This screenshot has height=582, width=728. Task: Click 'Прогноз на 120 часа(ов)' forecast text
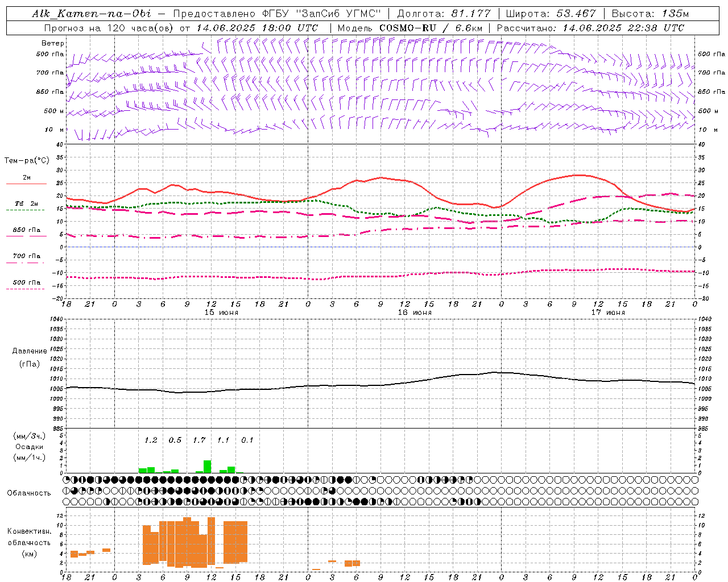(109, 28)
